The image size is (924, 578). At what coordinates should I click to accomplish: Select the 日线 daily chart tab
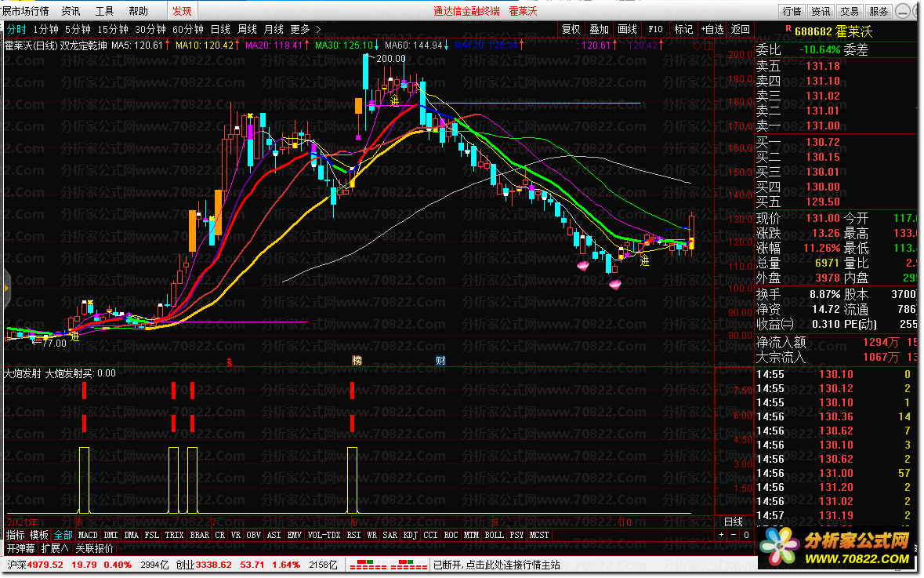tap(219, 30)
